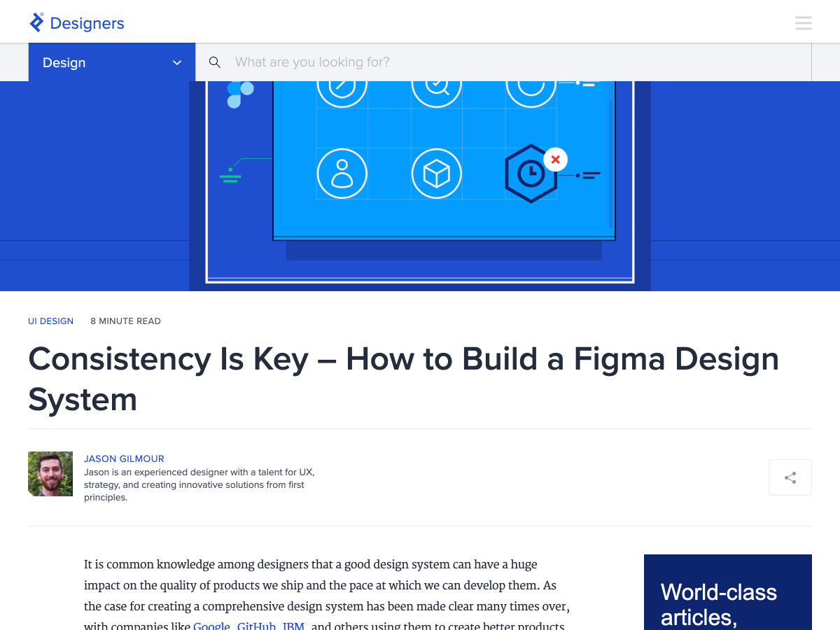Click the 'World-class articles' sidebar box
The image size is (840, 630).
coord(728,592)
